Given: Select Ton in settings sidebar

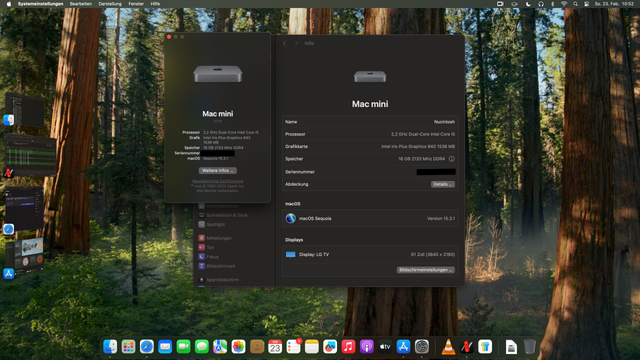Looking at the screenshot, I should pos(206,247).
